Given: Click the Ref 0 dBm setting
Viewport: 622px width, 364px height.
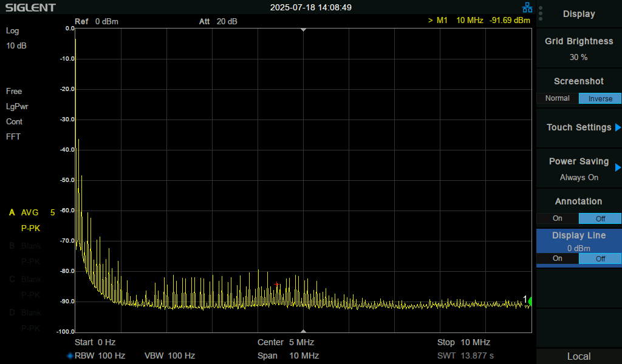Looking at the screenshot, I should (x=97, y=21).
